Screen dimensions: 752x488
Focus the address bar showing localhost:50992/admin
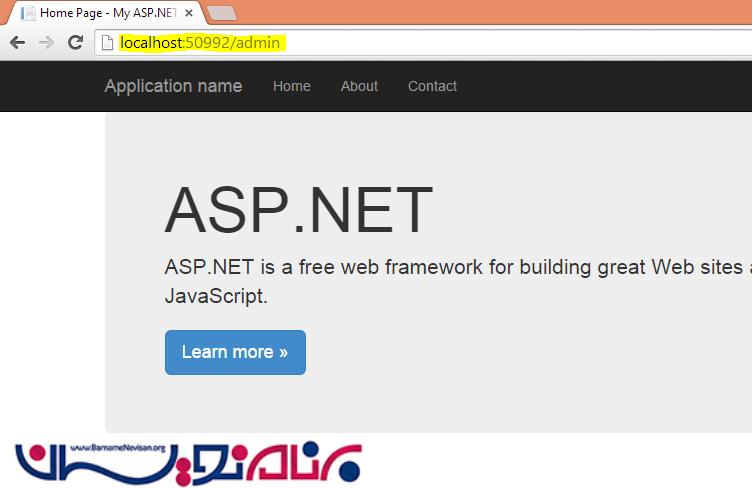point(200,43)
